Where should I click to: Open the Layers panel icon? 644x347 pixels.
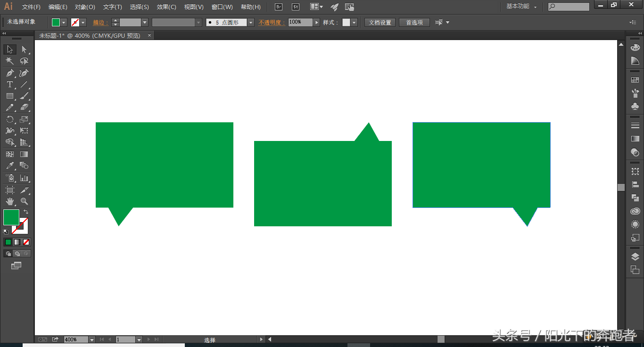coord(635,257)
